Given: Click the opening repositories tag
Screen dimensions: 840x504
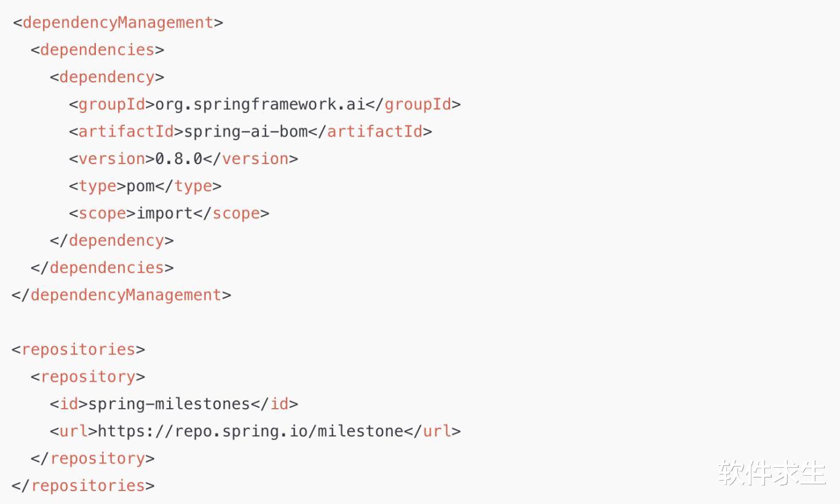Looking at the screenshot, I should [78, 349].
